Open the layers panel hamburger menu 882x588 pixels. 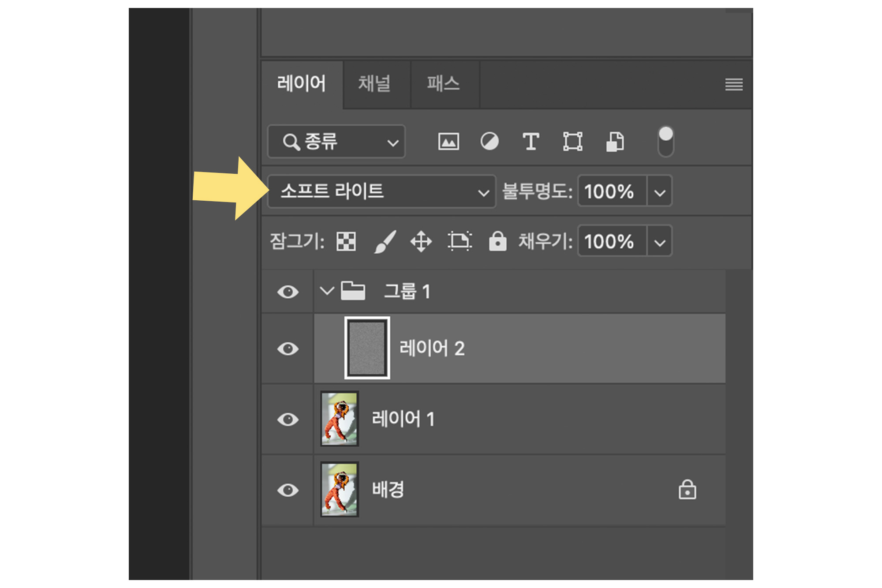(x=733, y=84)
